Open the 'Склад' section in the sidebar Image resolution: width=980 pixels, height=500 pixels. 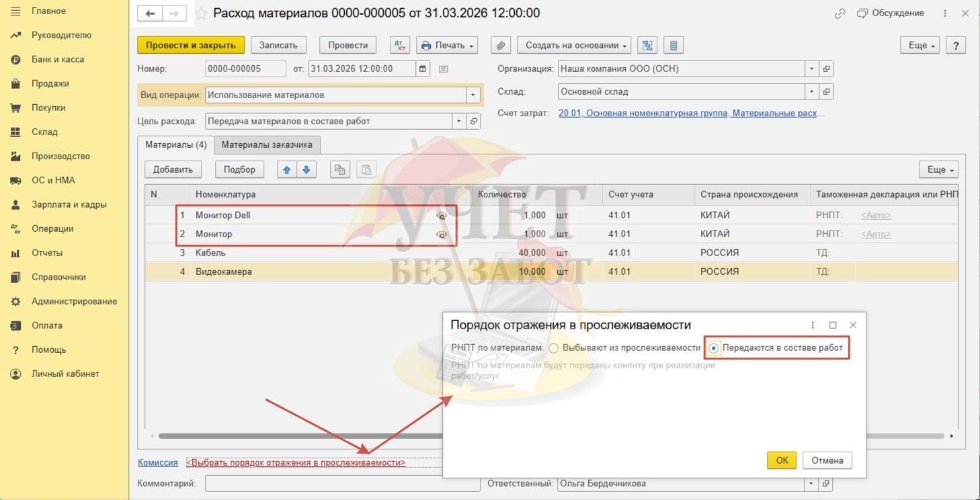tap(44, 132)
